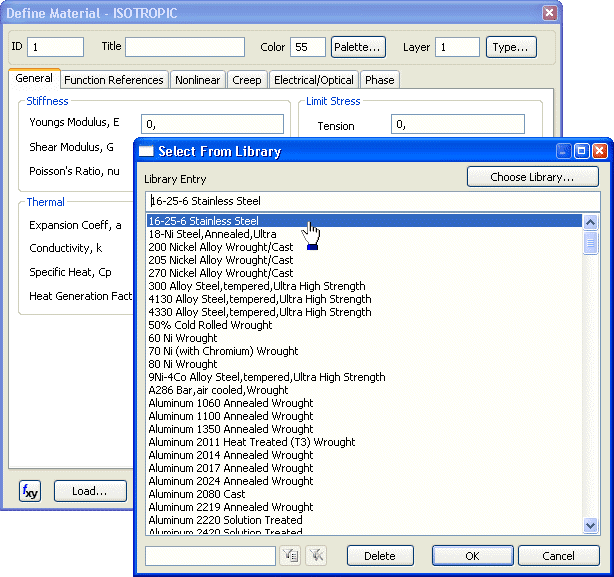Select the Creep tab

[x=247, y=80]
